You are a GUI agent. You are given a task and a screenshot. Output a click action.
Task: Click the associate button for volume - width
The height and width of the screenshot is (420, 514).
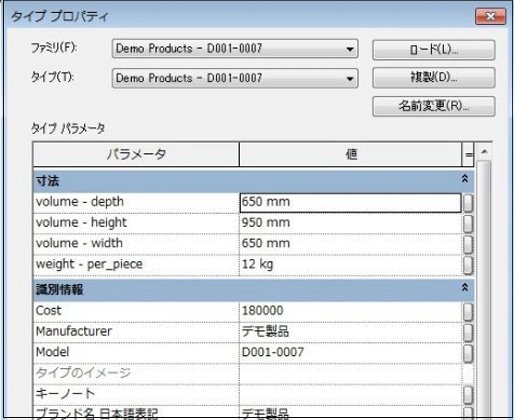(468, 244)
